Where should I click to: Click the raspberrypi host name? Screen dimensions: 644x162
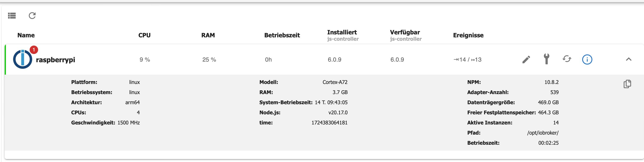pos(55,60)
